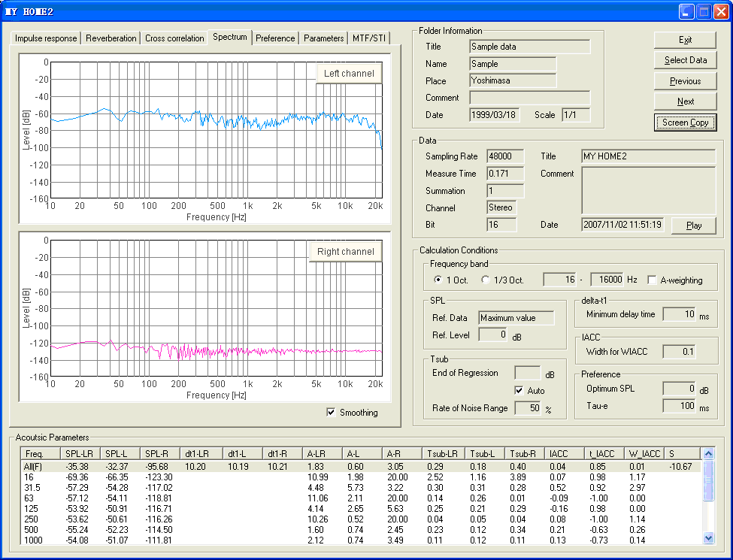Click the Left channel label on graph
733x560 pixels.
[349, 74]
